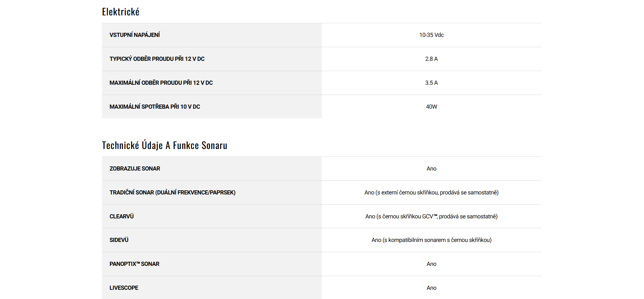Viewport: 644px width, 299px height.
Task: Click the Elektrické section heading
Action: (x=120, y=12)
